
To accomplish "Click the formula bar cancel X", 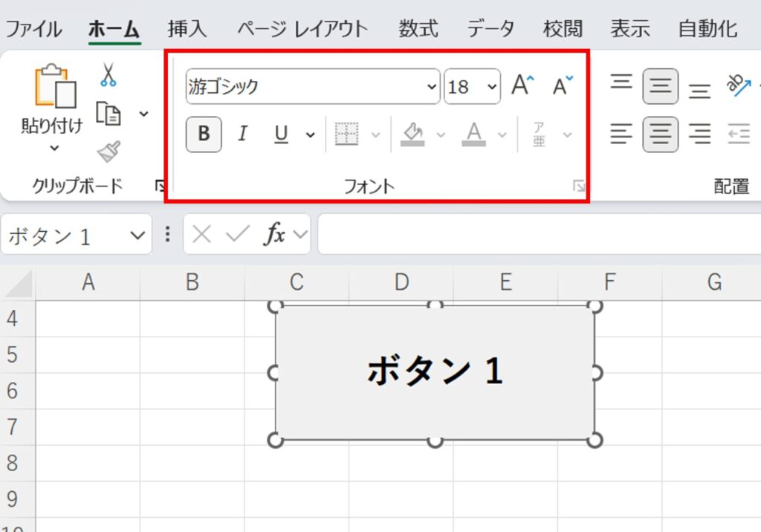I will coord(201,235).
